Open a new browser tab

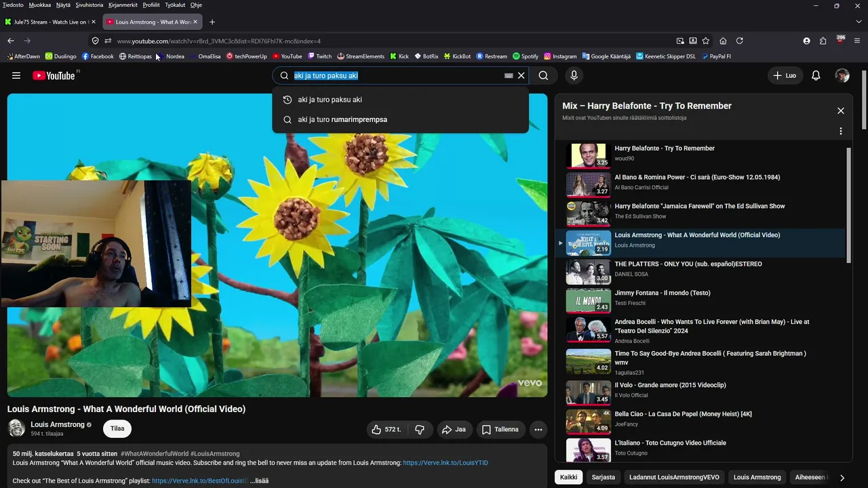(212, 22)
